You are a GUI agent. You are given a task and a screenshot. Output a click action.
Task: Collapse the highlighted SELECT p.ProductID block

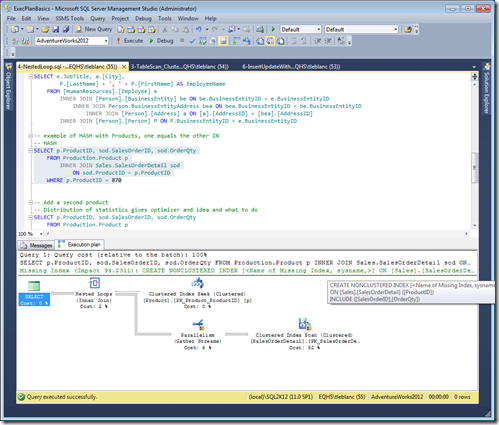(30, 151)
